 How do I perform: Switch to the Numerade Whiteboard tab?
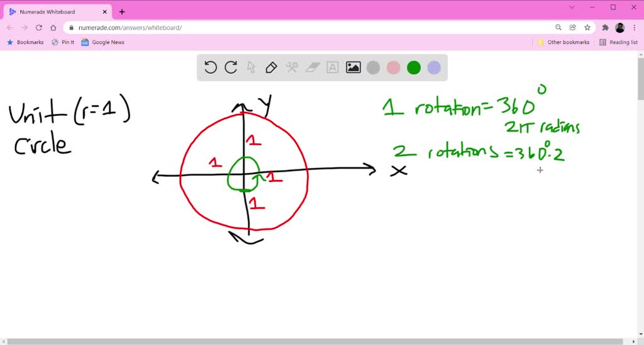pyautogui.click(x=57, y=12)
